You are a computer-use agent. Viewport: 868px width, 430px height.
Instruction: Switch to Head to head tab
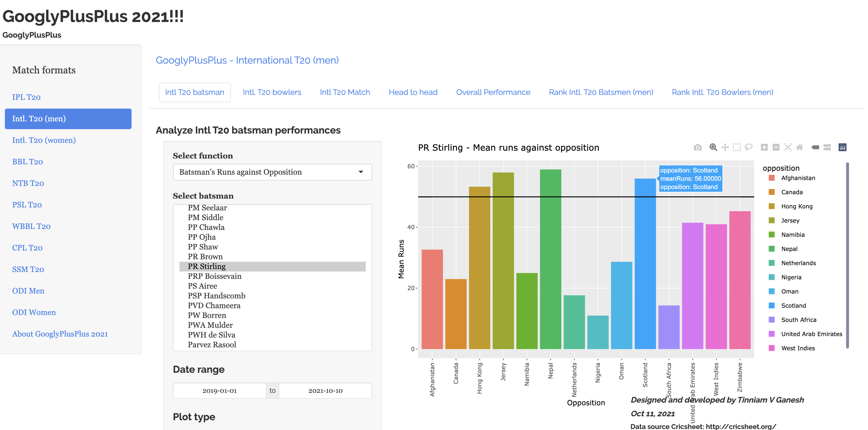click(413, 92)
